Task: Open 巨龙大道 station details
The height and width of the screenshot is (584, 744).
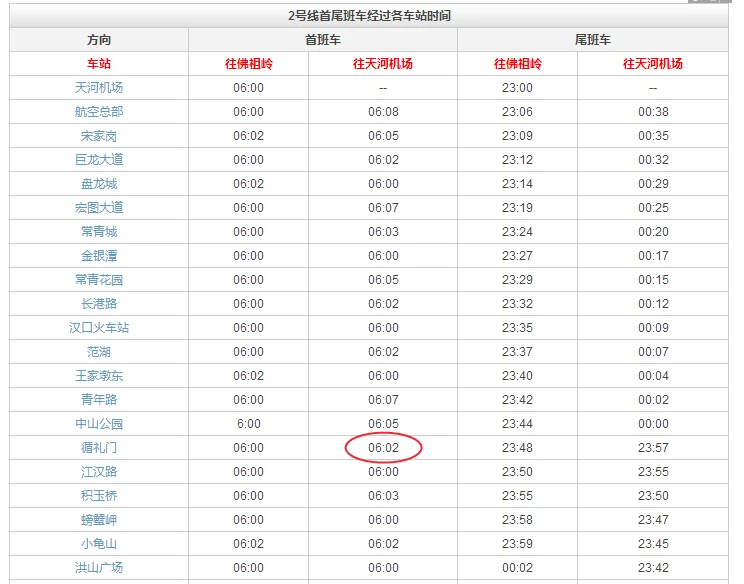Action: [99, 160]
